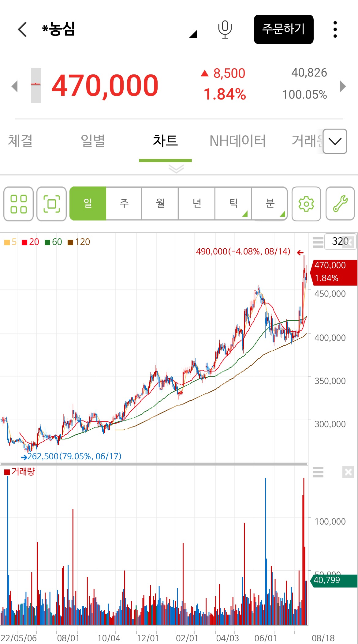Tap the 22/05/06 date axis label
The image size is (358, 644).
19,638
